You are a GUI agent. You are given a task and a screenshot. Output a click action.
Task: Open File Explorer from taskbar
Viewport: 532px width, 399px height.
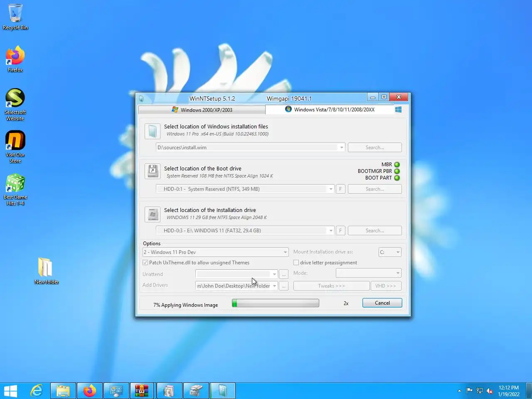(x=63, y=391)
